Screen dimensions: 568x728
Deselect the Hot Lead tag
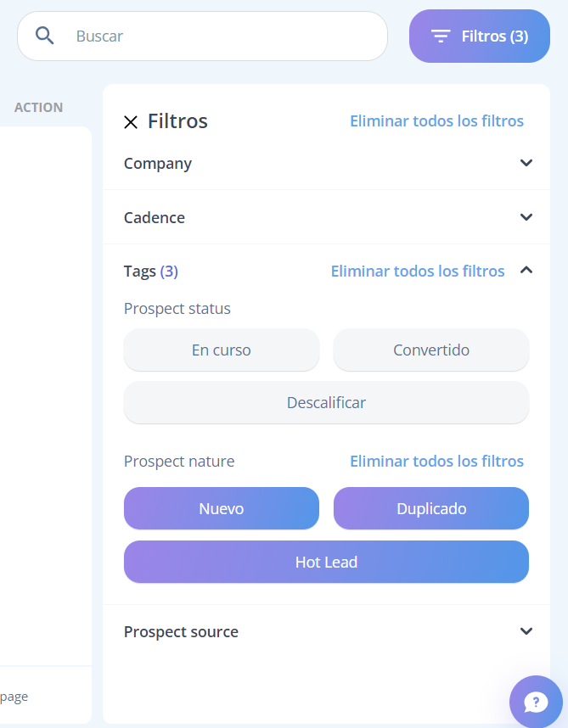pyautogui.click(x=326, y=562)
